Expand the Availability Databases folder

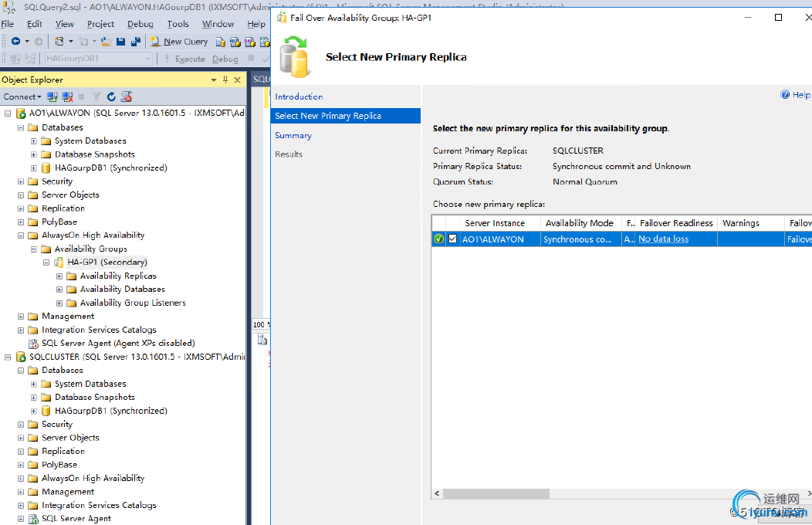(59, 290)
